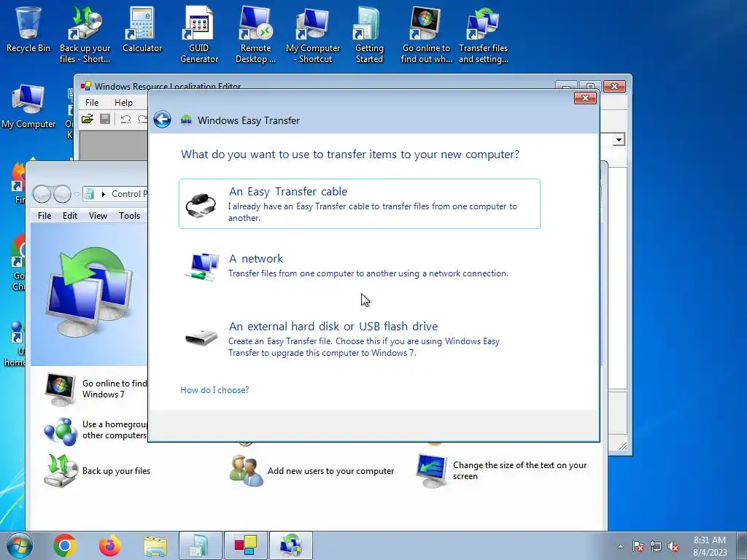Image resolution: width=747 pixels, height=560 pixels.
Task: Select Transfer files and settings shortcut
Action: 484,34
